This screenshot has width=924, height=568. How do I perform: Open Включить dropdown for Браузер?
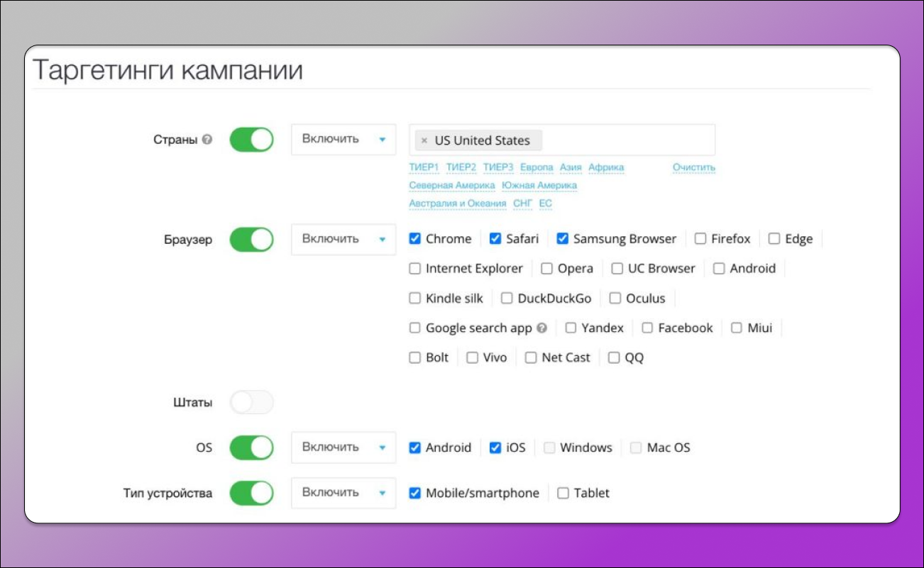point(343,239)
